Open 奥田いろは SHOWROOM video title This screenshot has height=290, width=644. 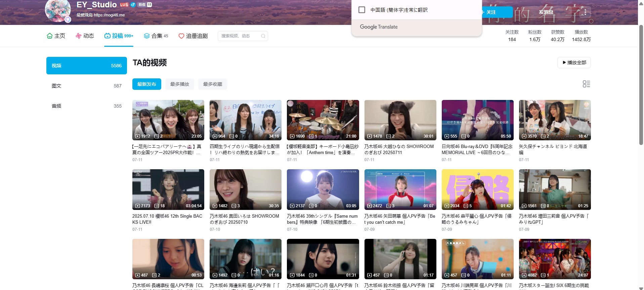point(244,219)
